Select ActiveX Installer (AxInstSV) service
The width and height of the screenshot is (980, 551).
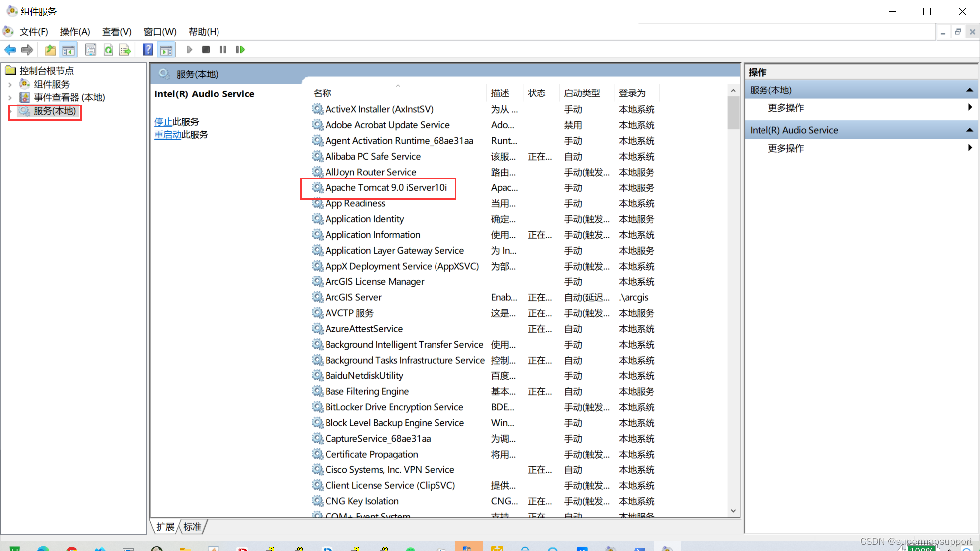click(379, 109)
